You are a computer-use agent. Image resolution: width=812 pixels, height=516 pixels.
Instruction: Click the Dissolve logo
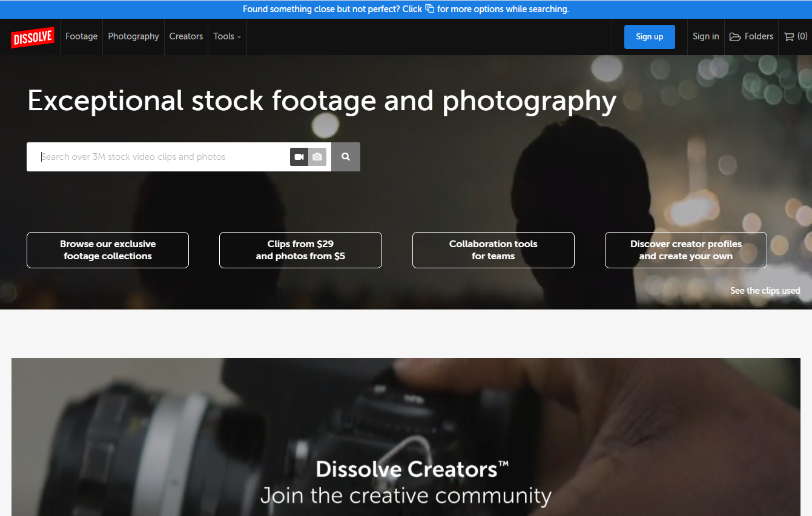[x=33, y=37]
